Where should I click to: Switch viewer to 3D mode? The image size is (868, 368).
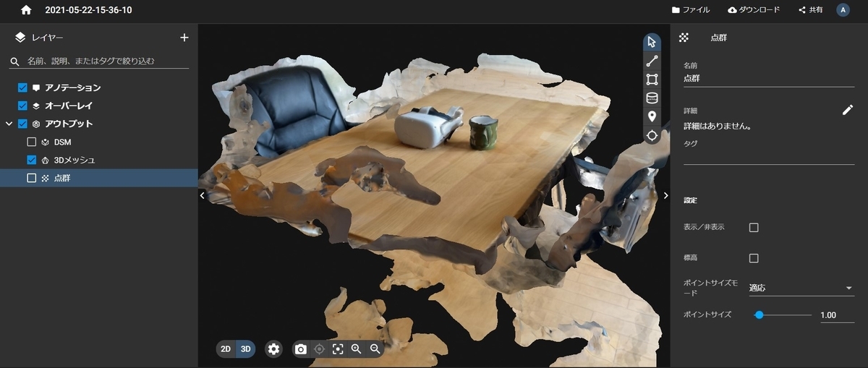(246, 349)
